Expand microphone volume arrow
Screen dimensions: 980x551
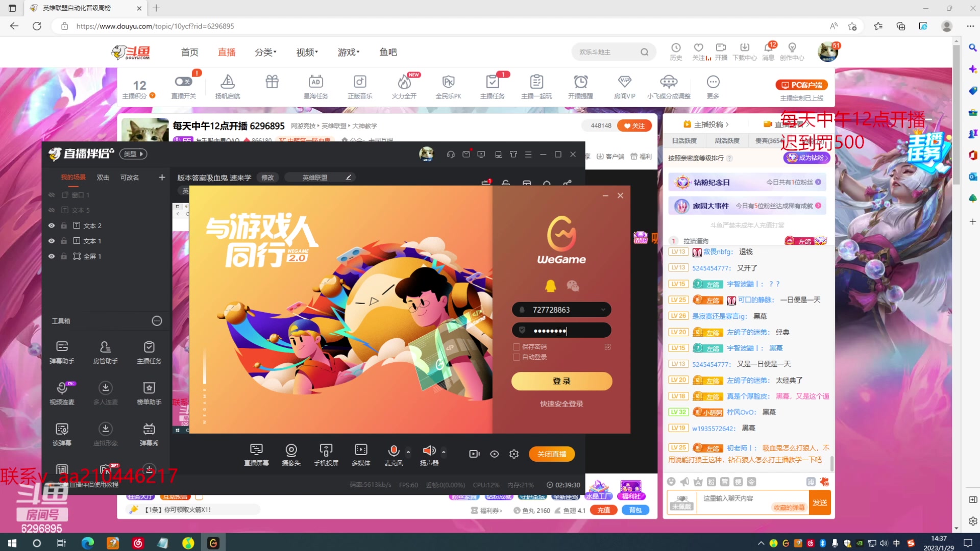(x=408, y=452)
